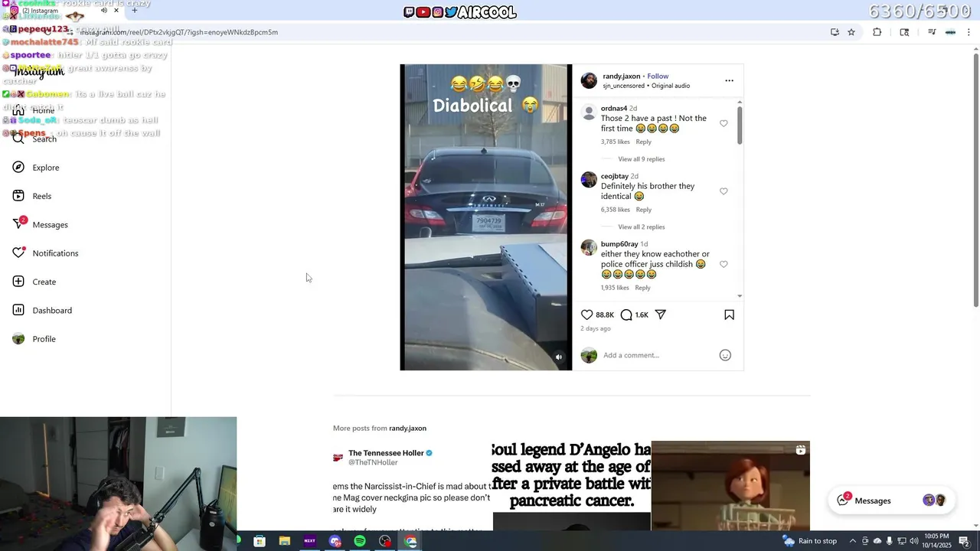Click the Create plus icon
The width and height of the screenshot is (980, 551).
coord(18,282)
